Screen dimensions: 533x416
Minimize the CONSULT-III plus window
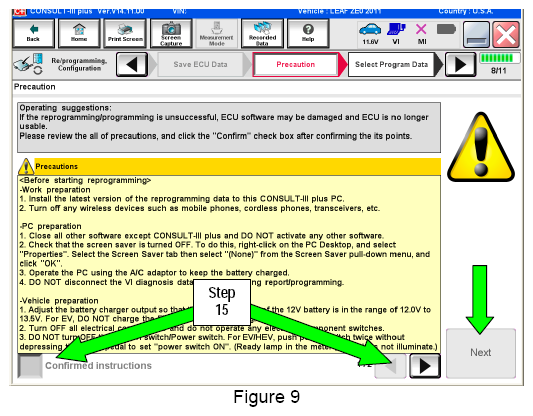[x=476, y=34]
